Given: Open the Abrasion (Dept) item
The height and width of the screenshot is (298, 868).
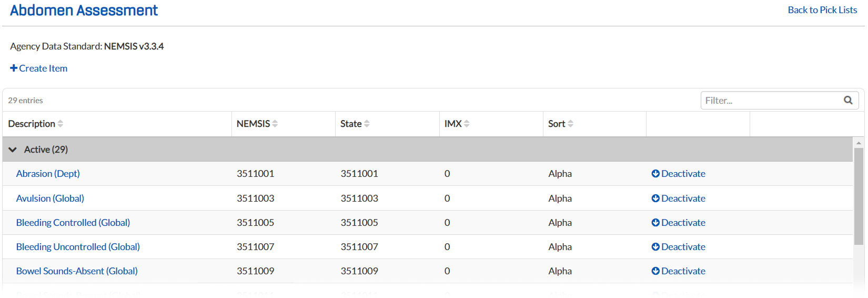Looking at the screenshot, I should (48, 174).
